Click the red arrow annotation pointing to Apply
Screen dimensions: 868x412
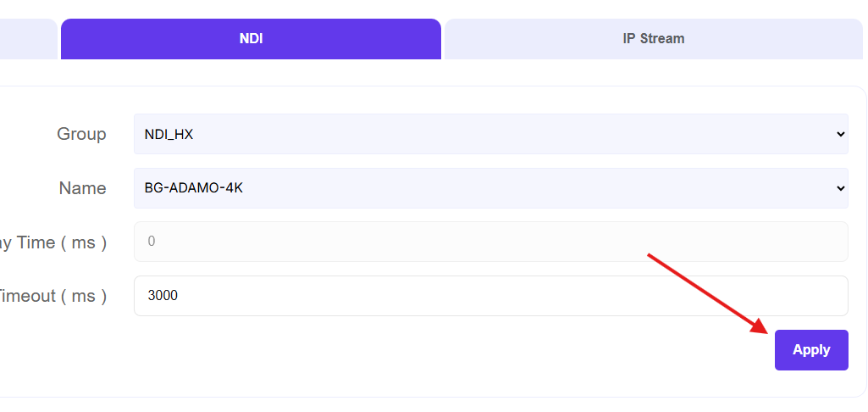(709, 294)
